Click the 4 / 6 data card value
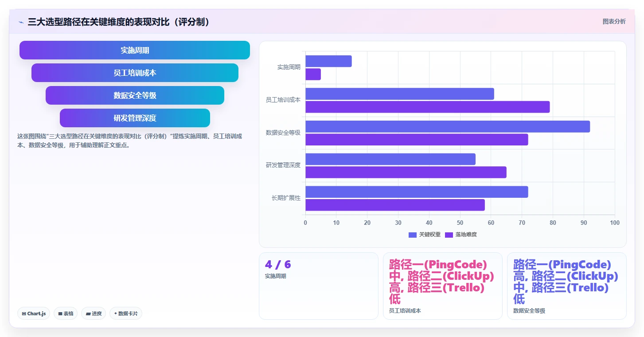Image resolution: width=644 pixels, height=337 pixels. coord(278,265)
